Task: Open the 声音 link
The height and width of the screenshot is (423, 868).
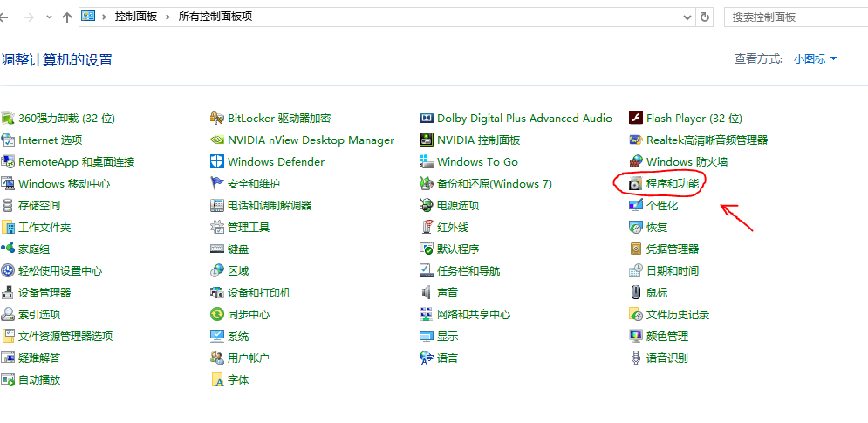Action: click(x=448, y=292)
